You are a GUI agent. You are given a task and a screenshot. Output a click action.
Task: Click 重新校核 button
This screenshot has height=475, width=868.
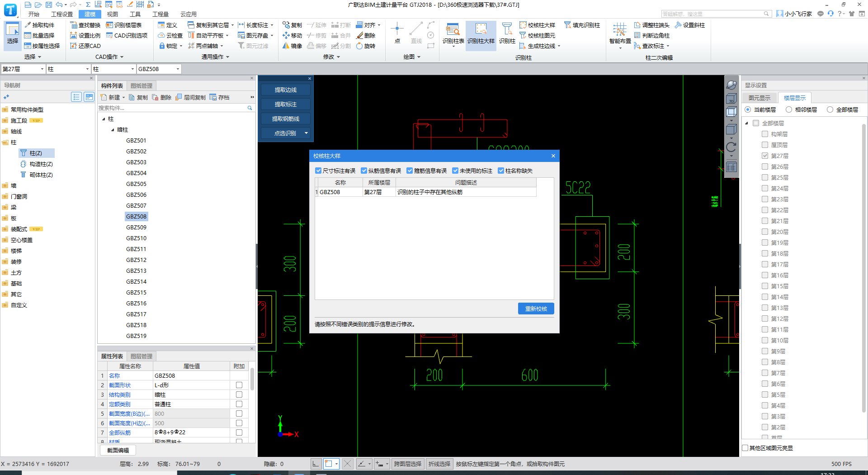tap(536, 309)
